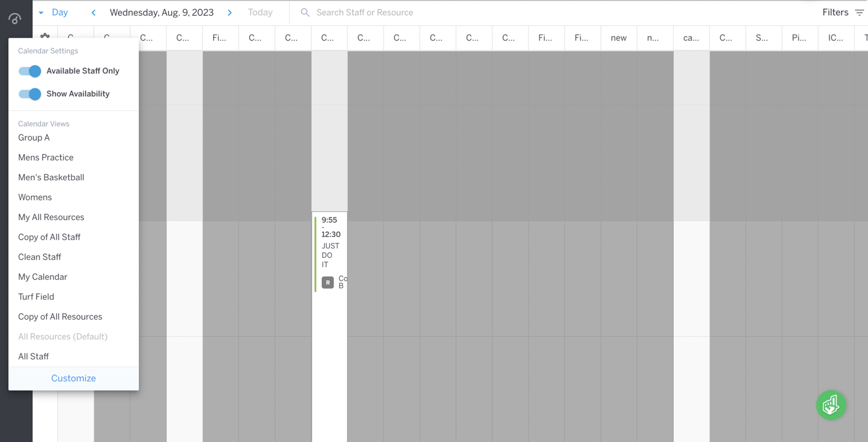Expand the view selector chevron beside Day

pyautogui.click(x=42, y=12)
